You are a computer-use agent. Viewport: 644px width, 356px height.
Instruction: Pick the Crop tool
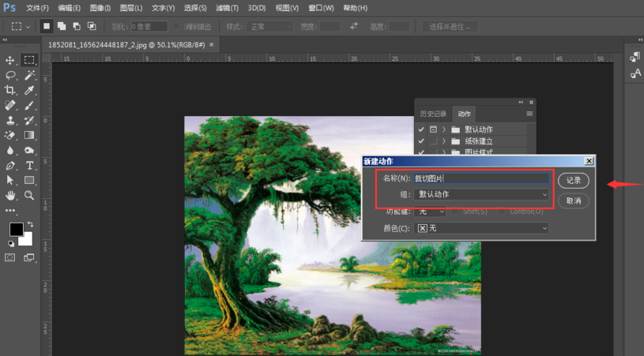[10, 91]
